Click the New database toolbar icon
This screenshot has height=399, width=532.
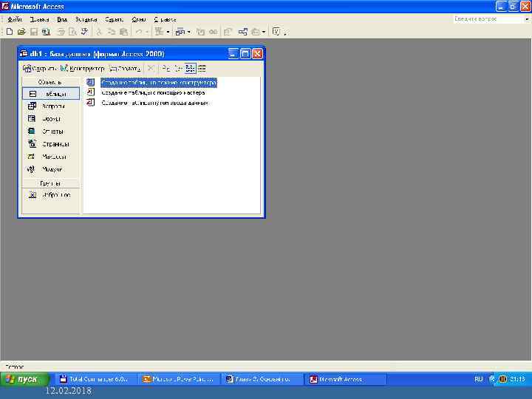[x=10, y=32]
